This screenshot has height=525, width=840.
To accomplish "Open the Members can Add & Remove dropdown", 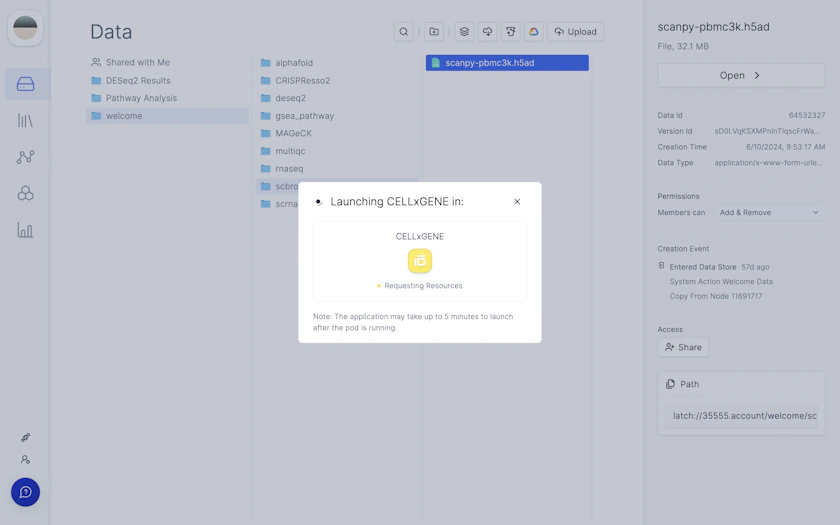I will pyautogui.click(x=769, y=213).
